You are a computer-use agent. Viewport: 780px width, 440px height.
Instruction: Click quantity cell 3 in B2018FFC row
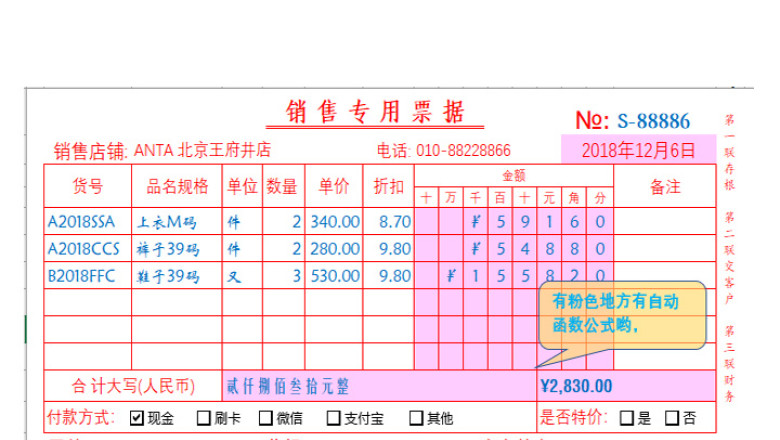point(284,275)
